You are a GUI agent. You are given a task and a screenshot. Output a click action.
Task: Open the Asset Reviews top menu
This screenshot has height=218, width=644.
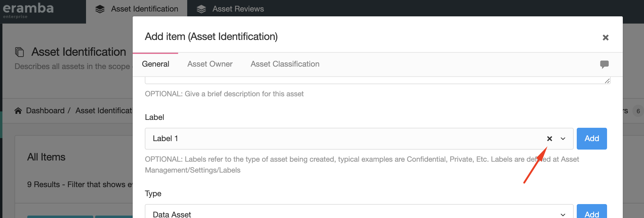[x=230, y=9]
